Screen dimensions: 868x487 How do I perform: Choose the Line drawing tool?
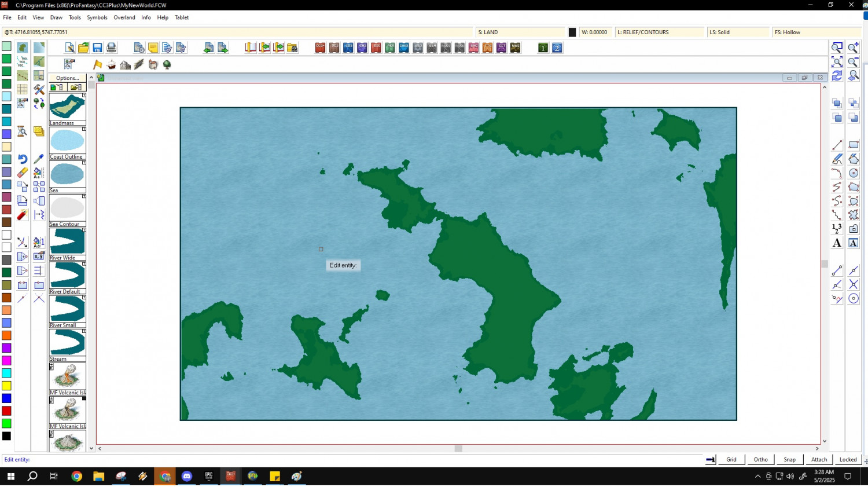click(837, 145)
